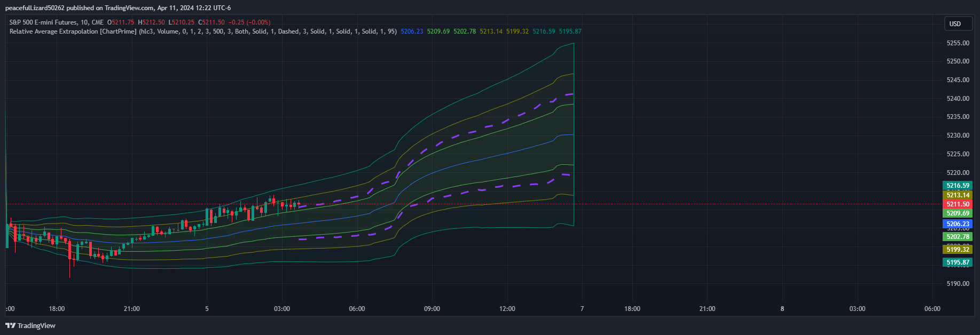
Task: Click the day 7 time axis label
Action: (x=582, y=309)
